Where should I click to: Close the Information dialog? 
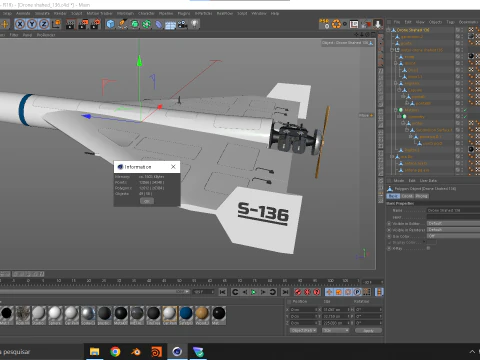[173, 167]
